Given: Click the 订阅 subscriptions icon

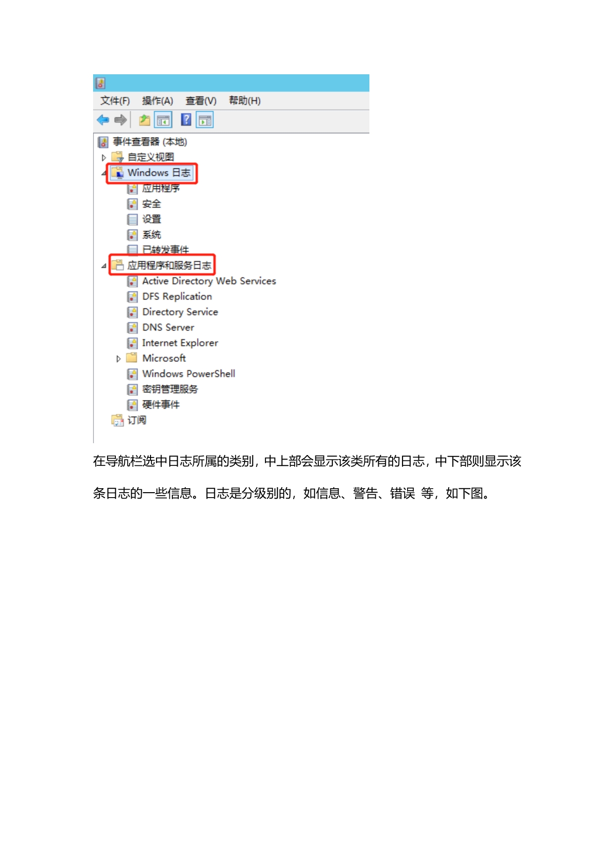Looking at the screenshot, I should tap(117, 420).
